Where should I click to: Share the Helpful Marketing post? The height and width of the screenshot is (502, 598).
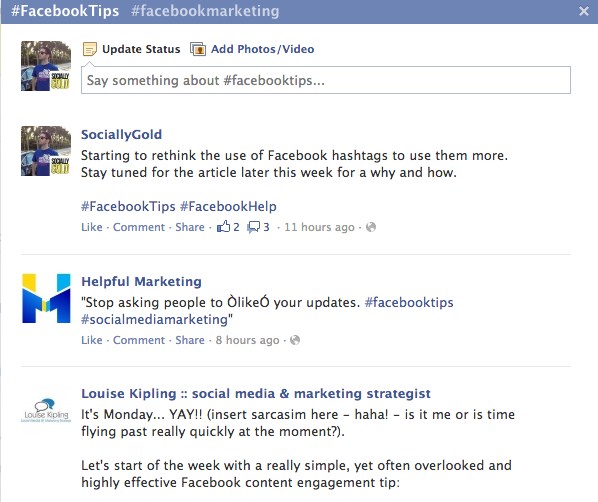[x=190, y=340]
